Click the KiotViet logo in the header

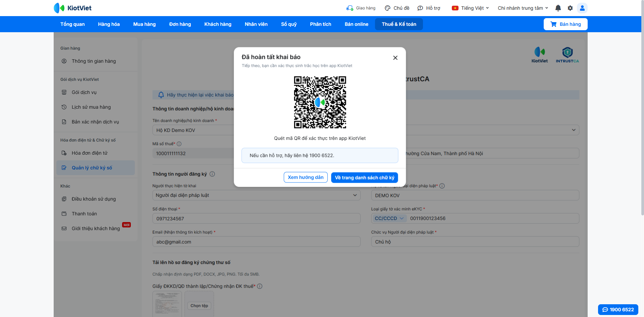coord(72,8)
